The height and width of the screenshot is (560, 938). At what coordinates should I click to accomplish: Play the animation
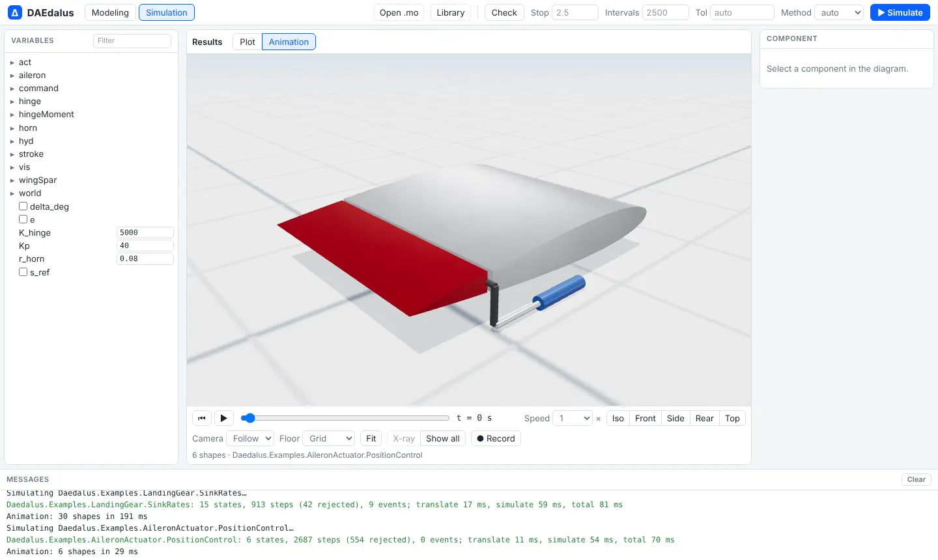223,418
